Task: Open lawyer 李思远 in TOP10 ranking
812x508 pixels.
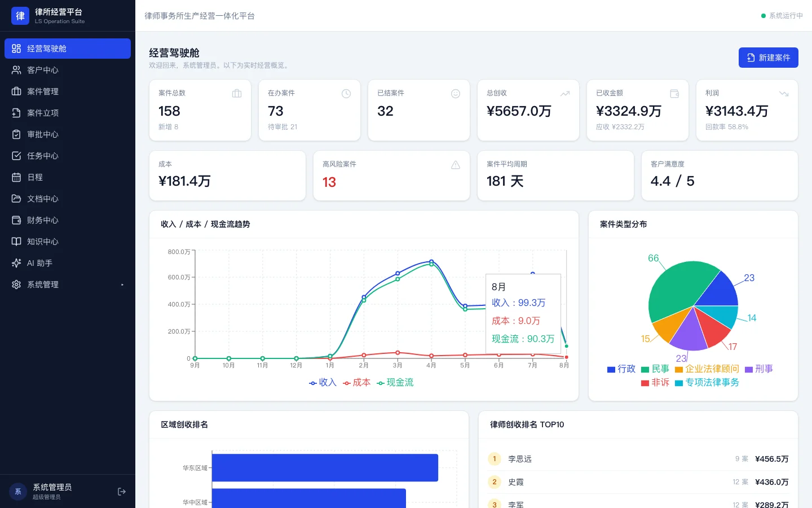Action: pos(638,459)
